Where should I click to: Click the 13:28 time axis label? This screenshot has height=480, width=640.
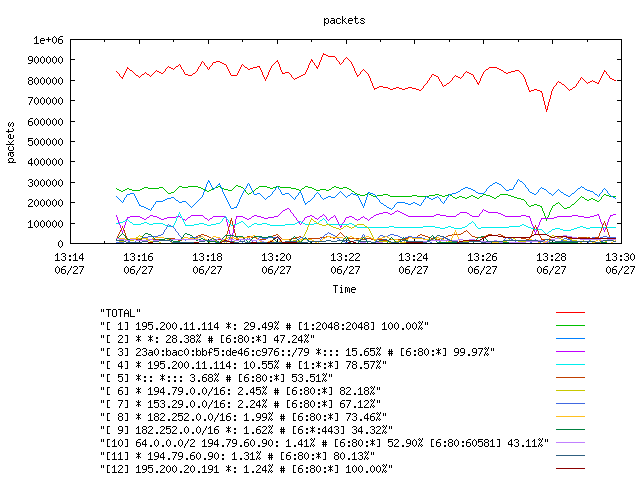click(551, 264)
